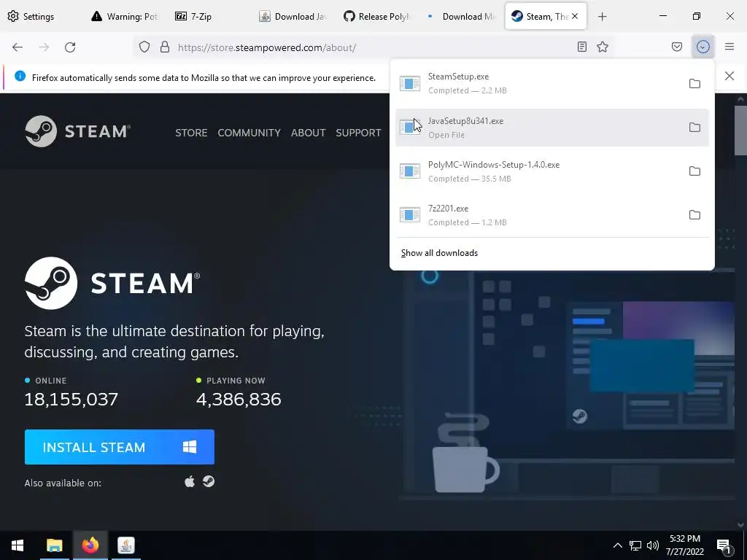Open JavaSetup8u341.exe download entry

[x=552, y=127]
